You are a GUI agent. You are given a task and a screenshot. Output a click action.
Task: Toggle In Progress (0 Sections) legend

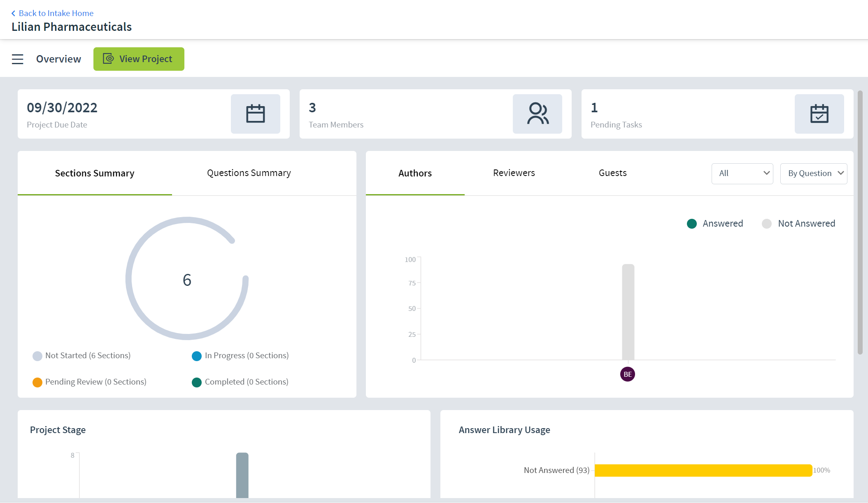click(x=240, y=356)
